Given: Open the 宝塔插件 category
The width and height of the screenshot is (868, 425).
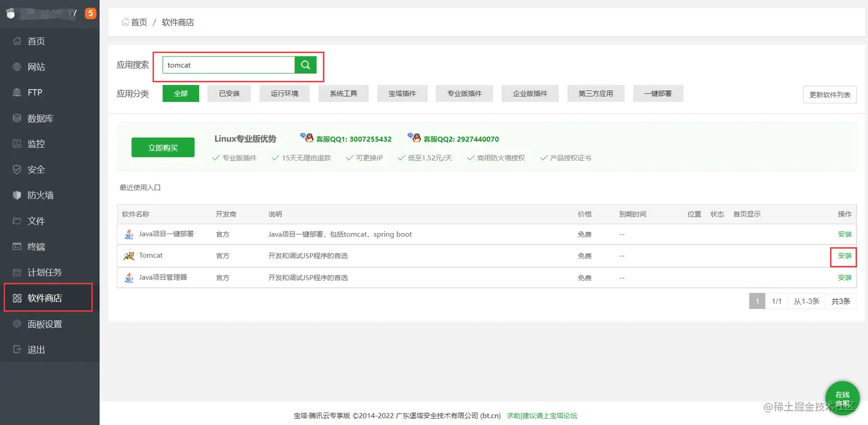Looking at the screenshot, I should coord(402,94).
